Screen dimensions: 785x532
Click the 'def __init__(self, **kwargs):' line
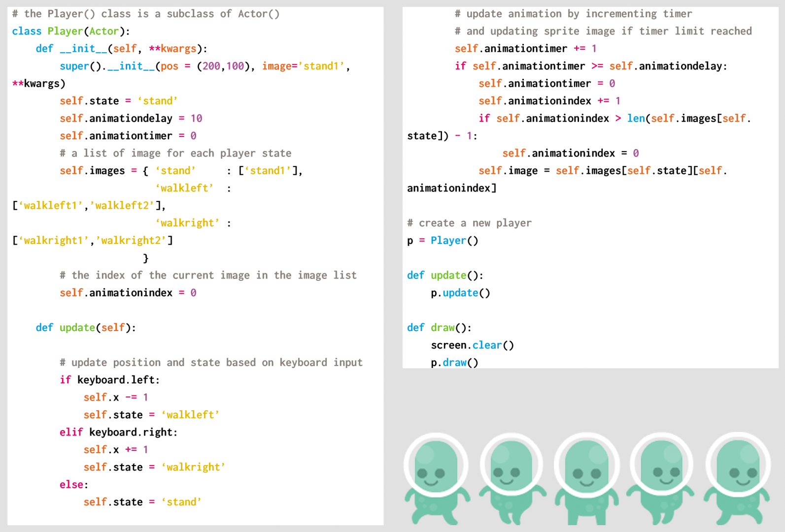121,49
